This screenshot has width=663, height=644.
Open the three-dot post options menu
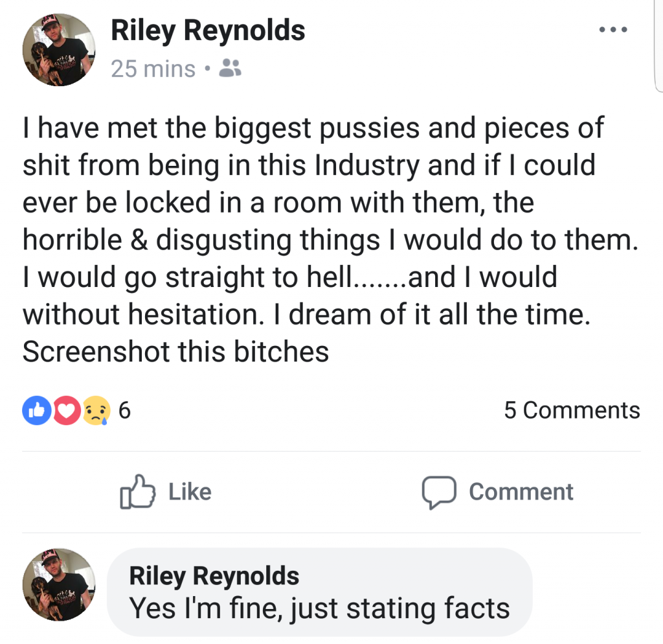coord(613,30)
